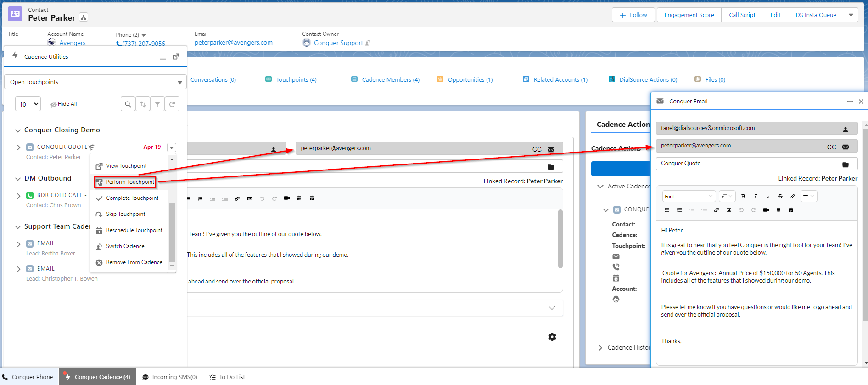
Task: Click the phone icon under Touchpoint in Cadence Actions
Action: click(x=616, y=267)
